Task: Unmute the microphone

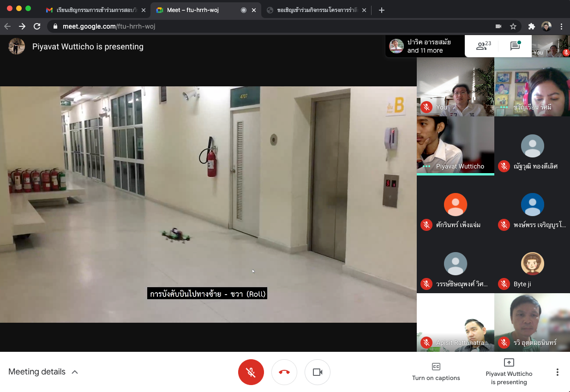Action: [x=251, y=372]
